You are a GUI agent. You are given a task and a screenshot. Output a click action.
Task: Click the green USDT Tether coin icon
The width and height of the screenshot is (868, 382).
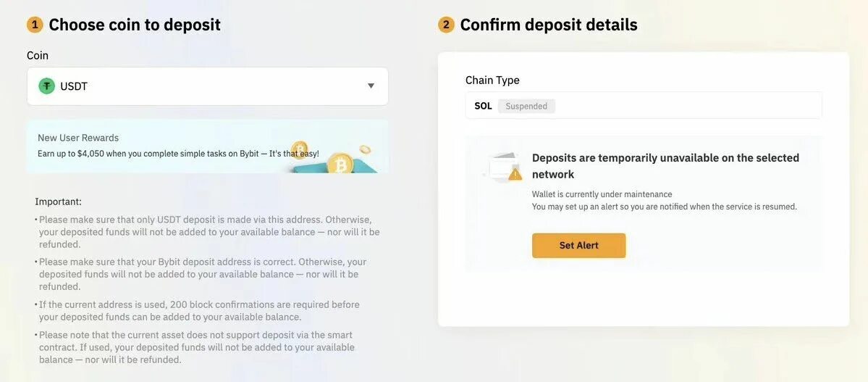[46, 86]
